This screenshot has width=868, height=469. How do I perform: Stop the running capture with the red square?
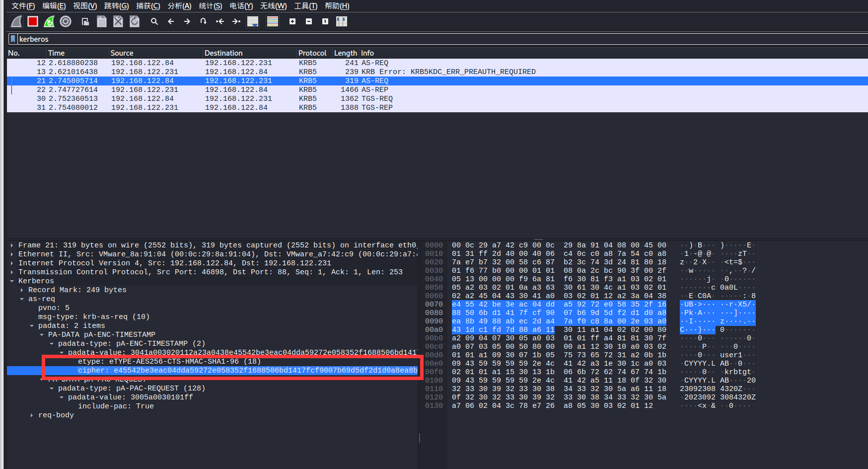point(33,21)
